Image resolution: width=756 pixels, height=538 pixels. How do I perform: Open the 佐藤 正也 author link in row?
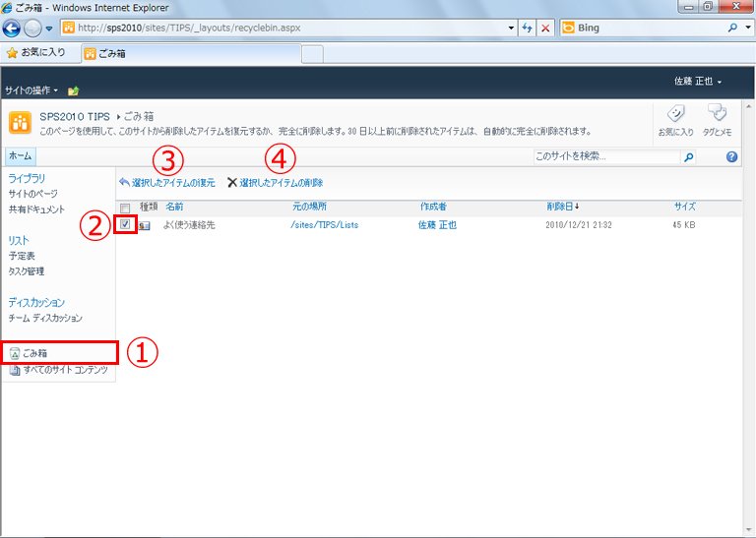(437, 225)
